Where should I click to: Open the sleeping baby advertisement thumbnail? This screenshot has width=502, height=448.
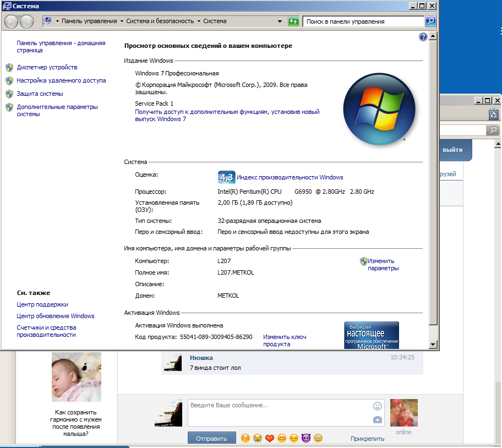tap(77, 377)
